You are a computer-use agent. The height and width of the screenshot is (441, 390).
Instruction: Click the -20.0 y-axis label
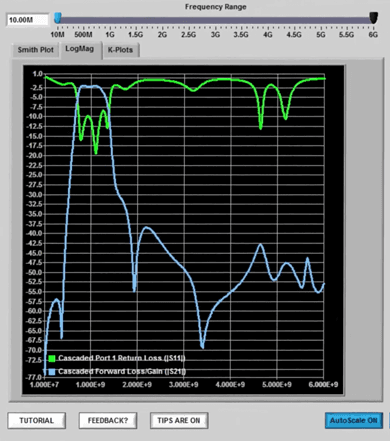click(x=35, y=156)
